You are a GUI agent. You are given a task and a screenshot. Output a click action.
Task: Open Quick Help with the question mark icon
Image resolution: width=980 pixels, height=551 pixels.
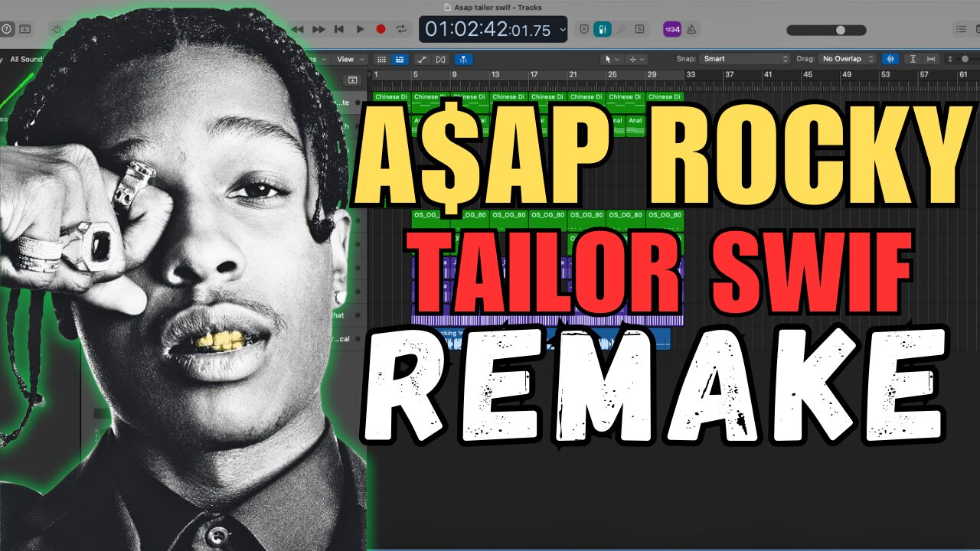[7, 29]
